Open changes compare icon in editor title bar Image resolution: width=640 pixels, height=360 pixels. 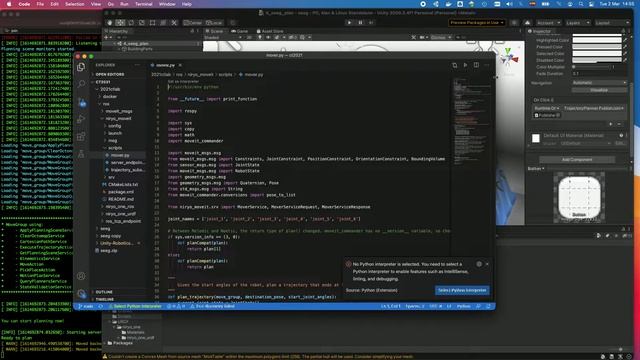click(455, 65)
